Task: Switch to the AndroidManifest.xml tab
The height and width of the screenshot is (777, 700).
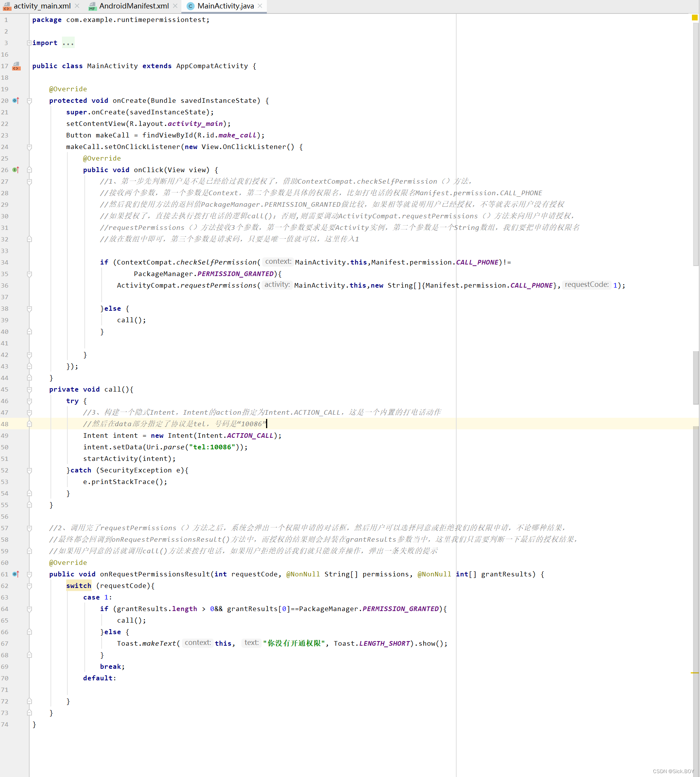Action: coord(134,6)
